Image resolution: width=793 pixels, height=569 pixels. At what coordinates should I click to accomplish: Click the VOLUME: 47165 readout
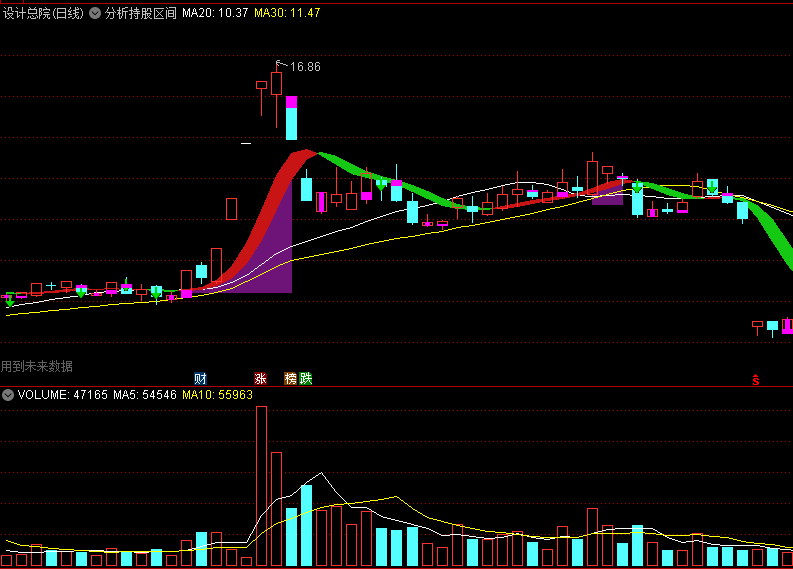point(62,395)
